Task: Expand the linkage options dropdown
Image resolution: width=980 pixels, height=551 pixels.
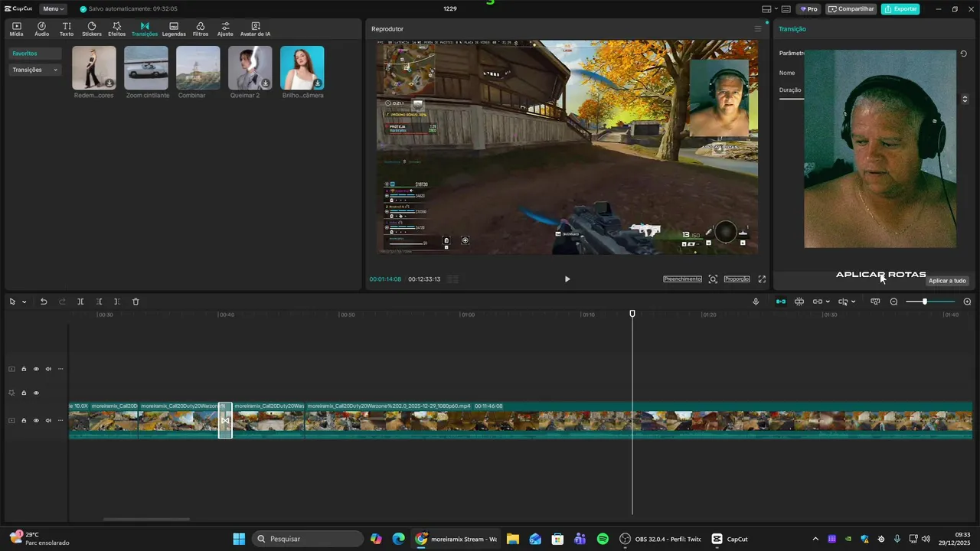Action: 828,302
